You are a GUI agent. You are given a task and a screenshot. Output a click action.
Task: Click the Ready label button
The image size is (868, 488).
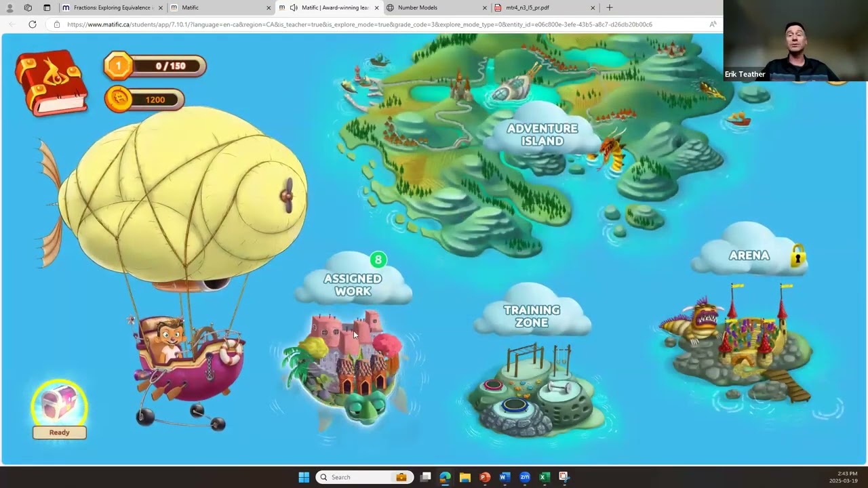point(60,432)
